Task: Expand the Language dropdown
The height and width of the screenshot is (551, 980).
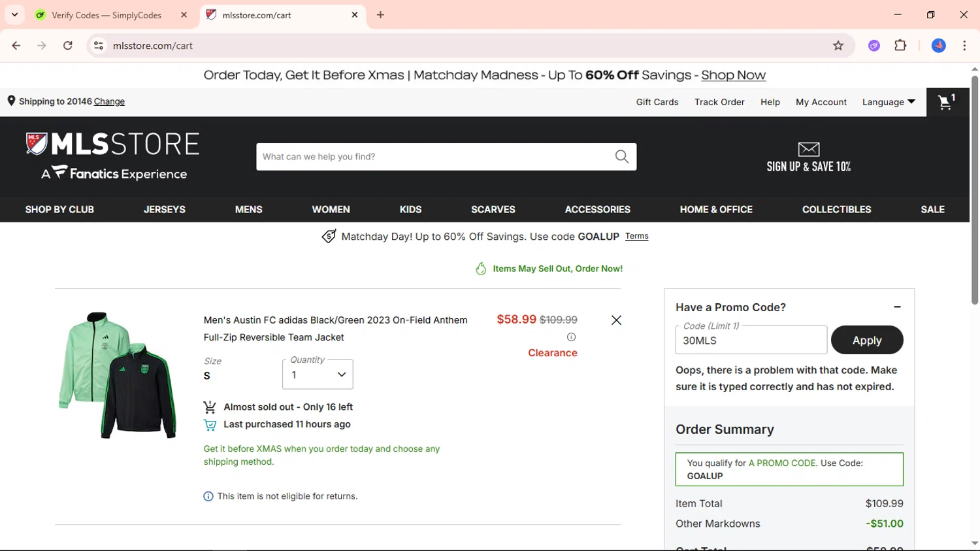Action: (x=889, y=102)
